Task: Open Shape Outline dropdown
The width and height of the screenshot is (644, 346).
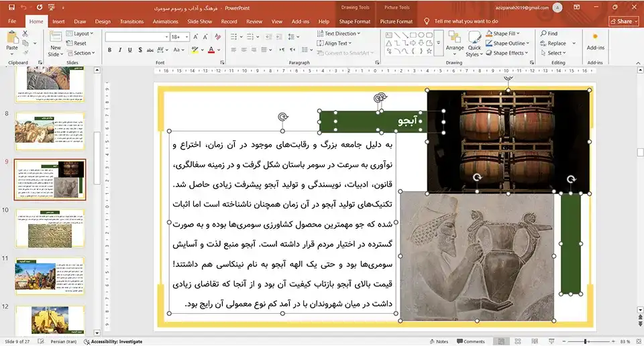Action: coord(508,43)
